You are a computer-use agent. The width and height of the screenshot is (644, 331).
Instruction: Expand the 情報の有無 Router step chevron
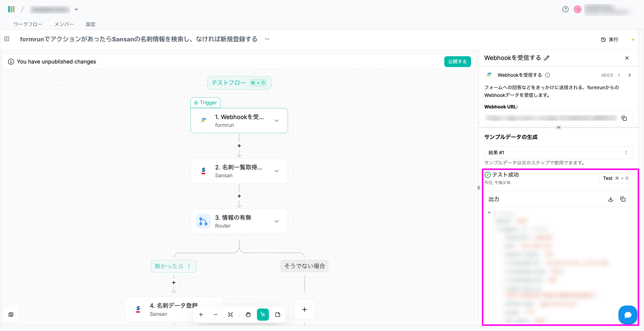(277, 222)
